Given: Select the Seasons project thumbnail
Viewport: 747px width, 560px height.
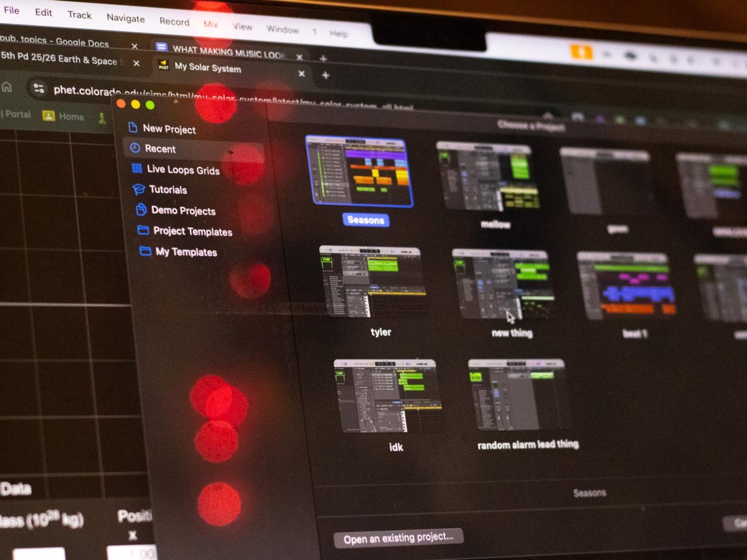Looking at the screenshot, I should 360,171.
